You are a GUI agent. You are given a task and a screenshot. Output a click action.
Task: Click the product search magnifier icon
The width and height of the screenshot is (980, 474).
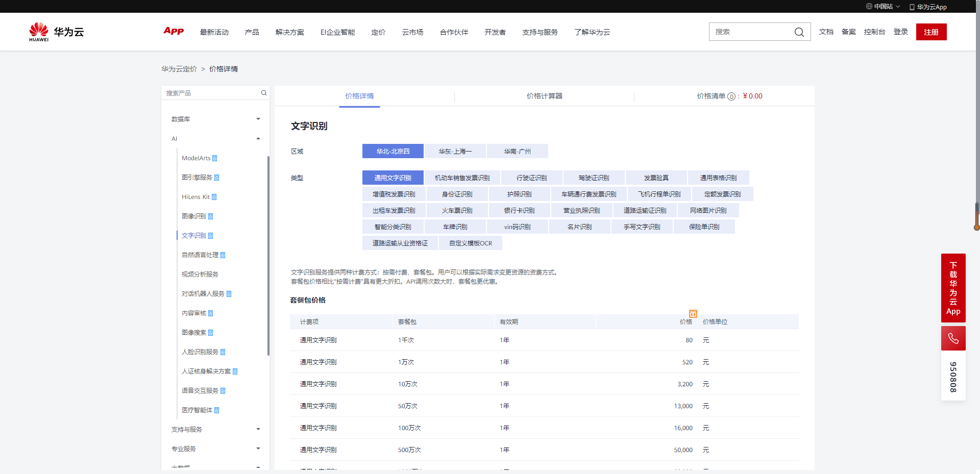tap(264, 93)
